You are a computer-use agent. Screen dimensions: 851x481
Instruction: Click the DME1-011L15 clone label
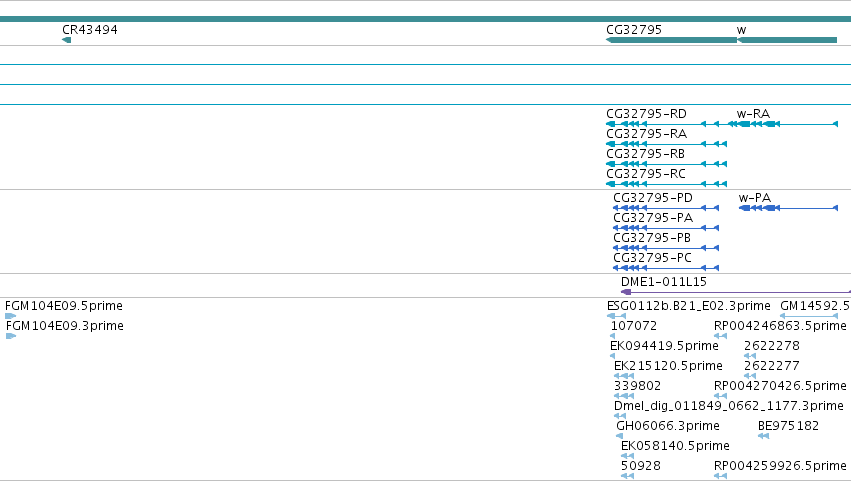click(x=664, y=282)
